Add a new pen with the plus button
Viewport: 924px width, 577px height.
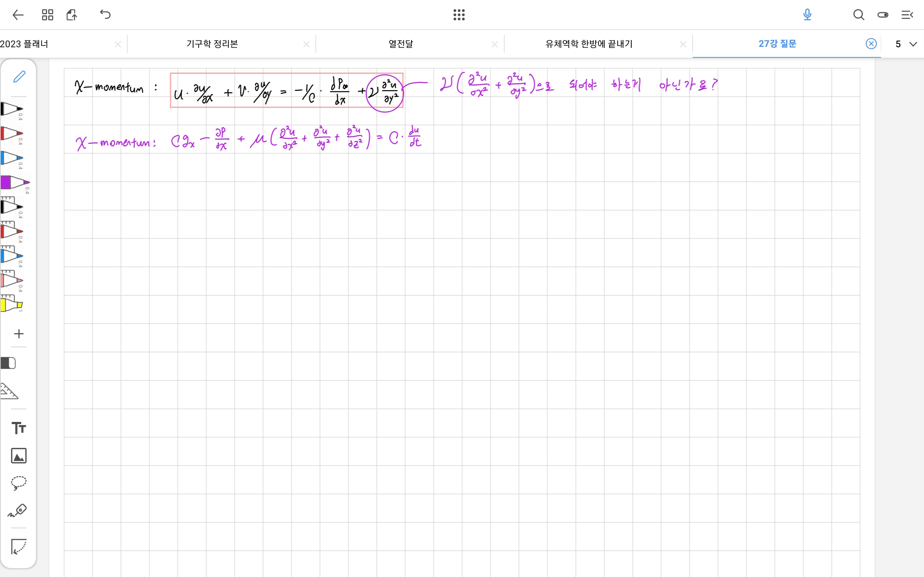(18, 334)
